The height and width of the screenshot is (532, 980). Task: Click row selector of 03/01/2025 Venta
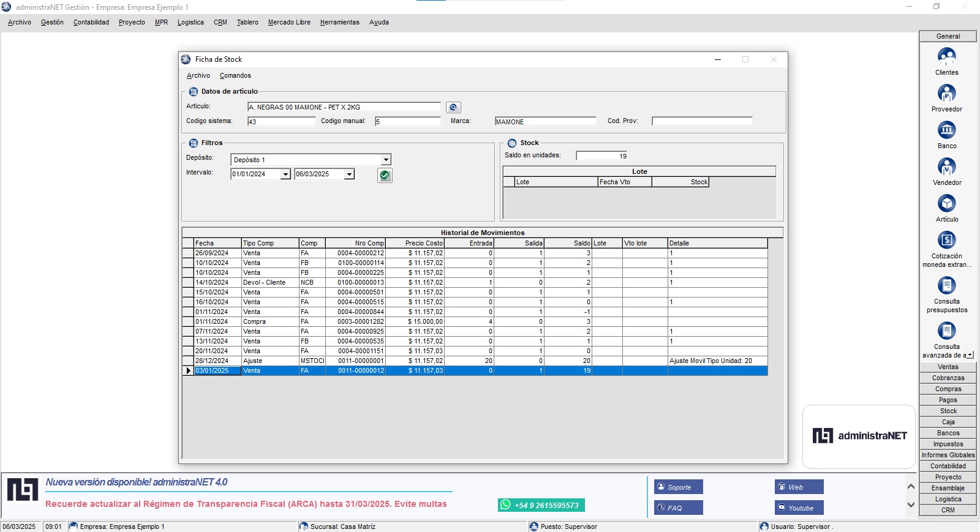click(188, 370)
